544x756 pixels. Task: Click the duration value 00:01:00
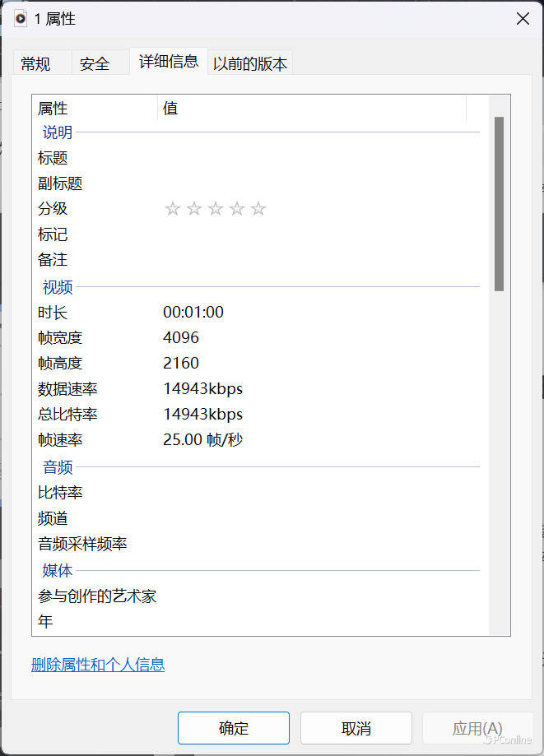(x=193, y=312)
